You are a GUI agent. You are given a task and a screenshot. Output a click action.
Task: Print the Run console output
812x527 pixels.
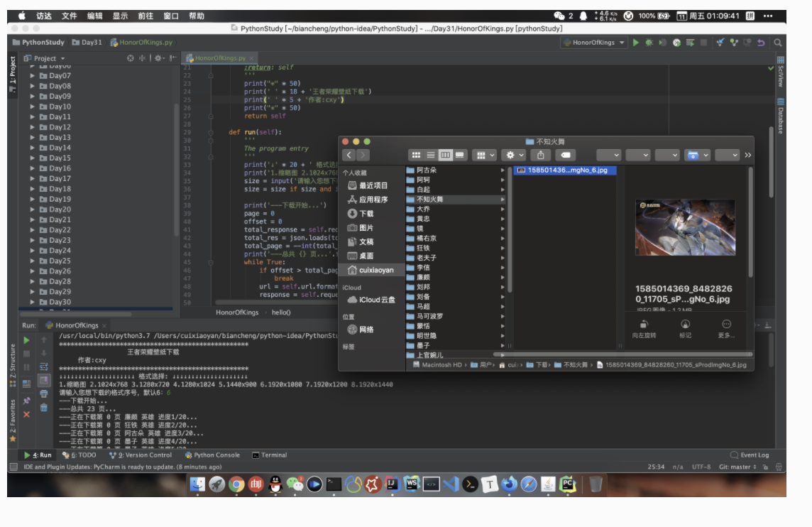point(44,393)
